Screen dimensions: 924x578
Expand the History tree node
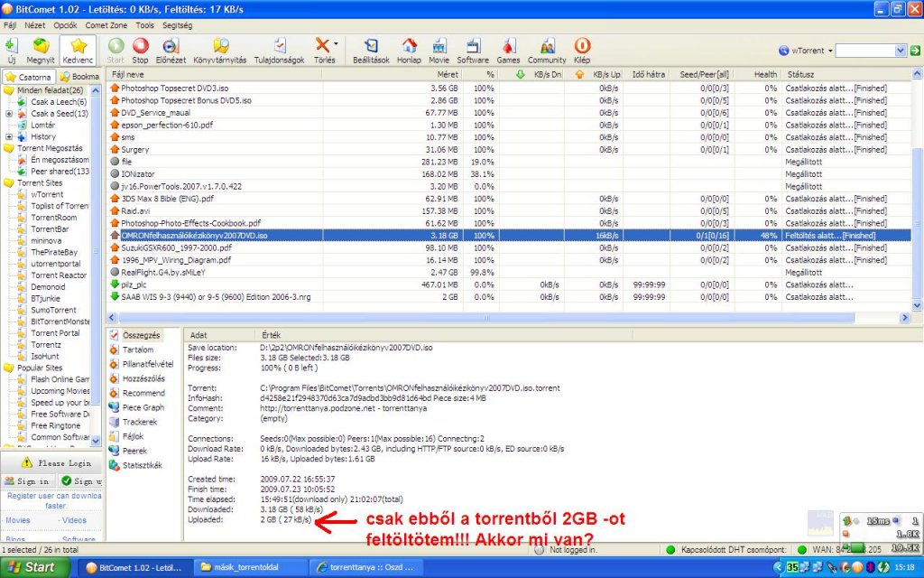click(9, 136)
